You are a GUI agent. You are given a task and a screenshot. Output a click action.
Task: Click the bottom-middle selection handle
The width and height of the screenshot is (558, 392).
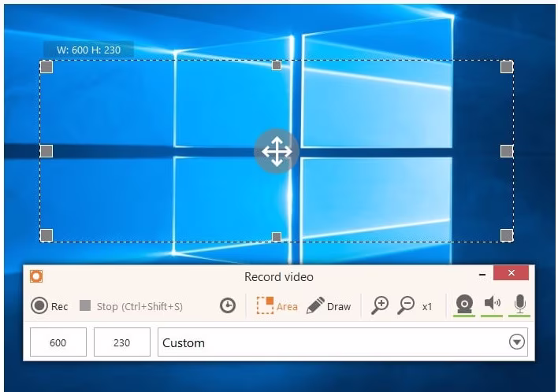coord(277,237)
